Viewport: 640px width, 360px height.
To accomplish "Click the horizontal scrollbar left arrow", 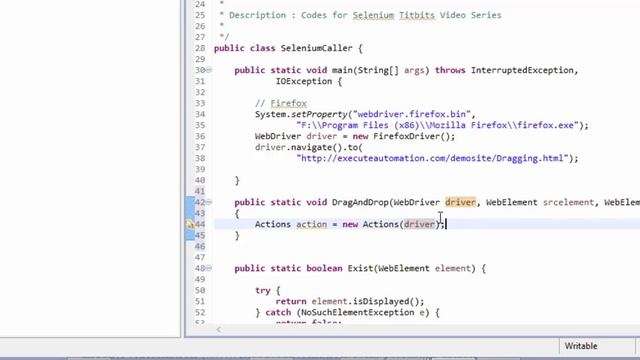I will [x=219, y=329].
